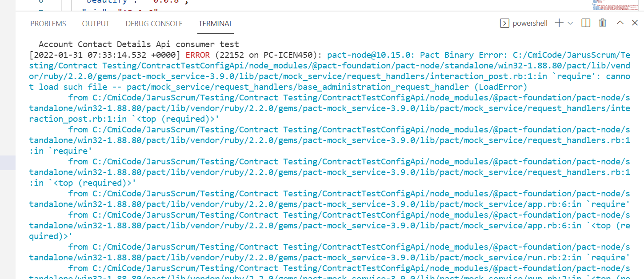This screenshot has width=644, height=279.
Task: Select the powershell terminal from the label
Action: (x=530, y=23)
